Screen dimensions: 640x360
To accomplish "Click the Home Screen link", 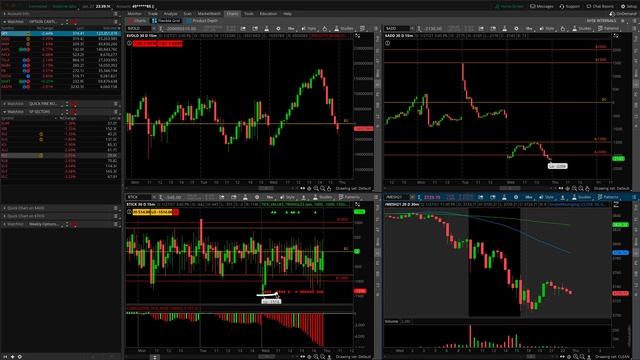I will pyautogui.click(x=509, y=6).
